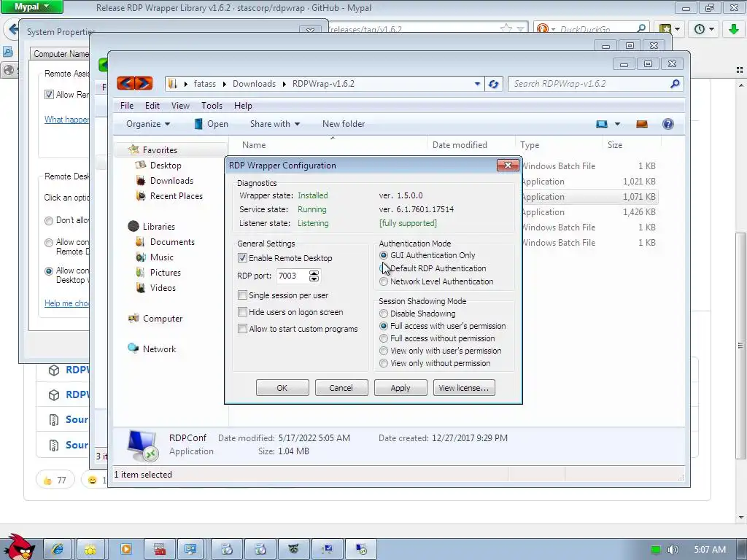Image resolution: width=747 pixels, height=560 pixels.
Task: Open the Share with dropdown
Action: (275, 124)
